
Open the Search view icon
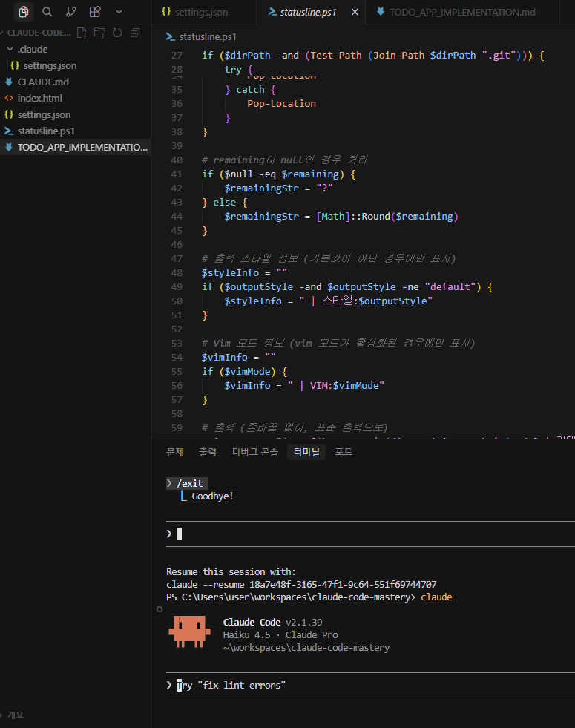[47, 12]
